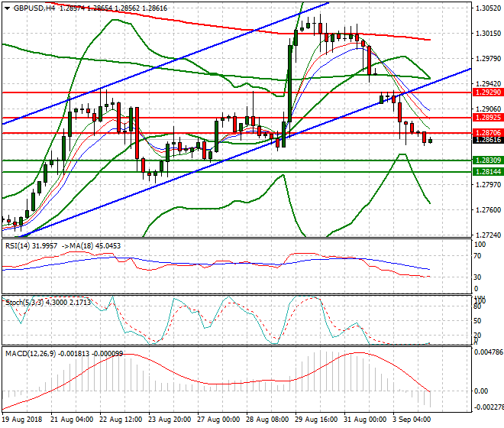
Task: Click the 28 Aug 08:00 time axis label
Action: pos(267,420)
